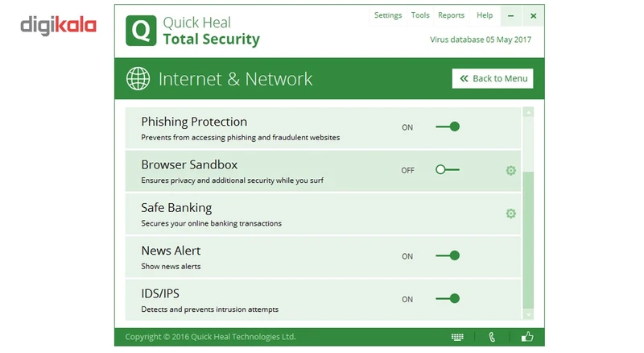Click the Internet & Network globe icon
Viewport: 644px width, 353px height.
(x=138, y=79)
